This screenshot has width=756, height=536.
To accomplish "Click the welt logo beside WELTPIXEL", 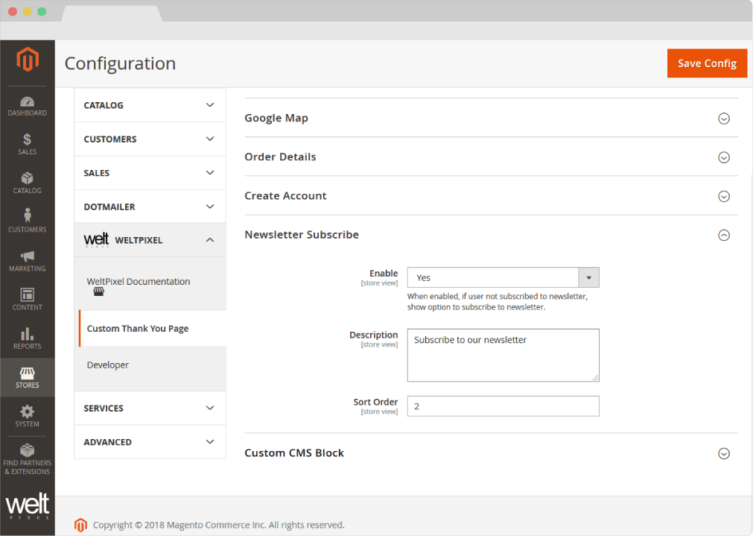I will tap(96, 240).
